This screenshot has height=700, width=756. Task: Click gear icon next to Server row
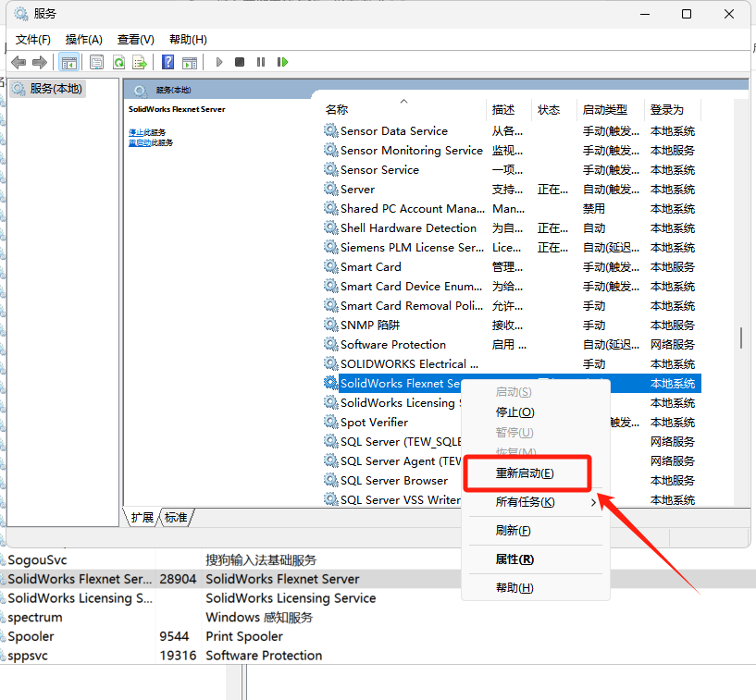330,189
